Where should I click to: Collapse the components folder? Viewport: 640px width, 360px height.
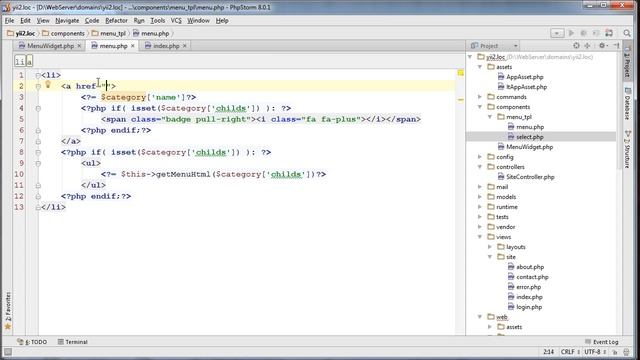[x=480, y=107]
